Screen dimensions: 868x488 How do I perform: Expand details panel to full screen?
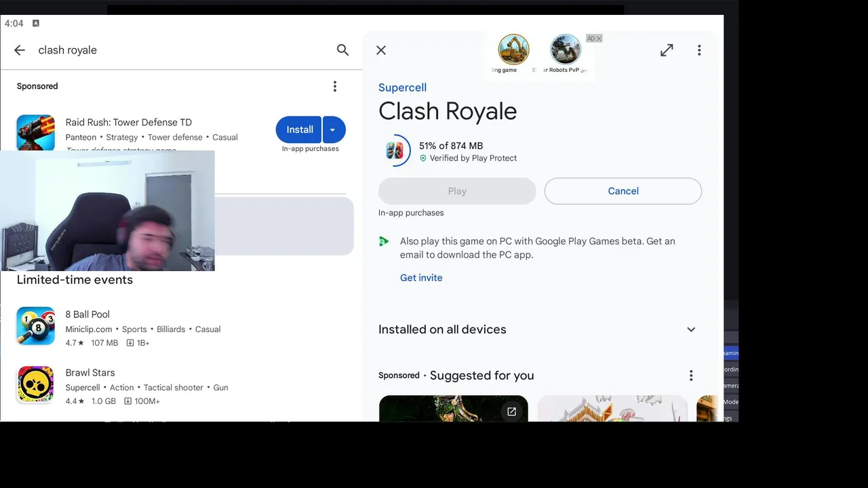(667, 50)
